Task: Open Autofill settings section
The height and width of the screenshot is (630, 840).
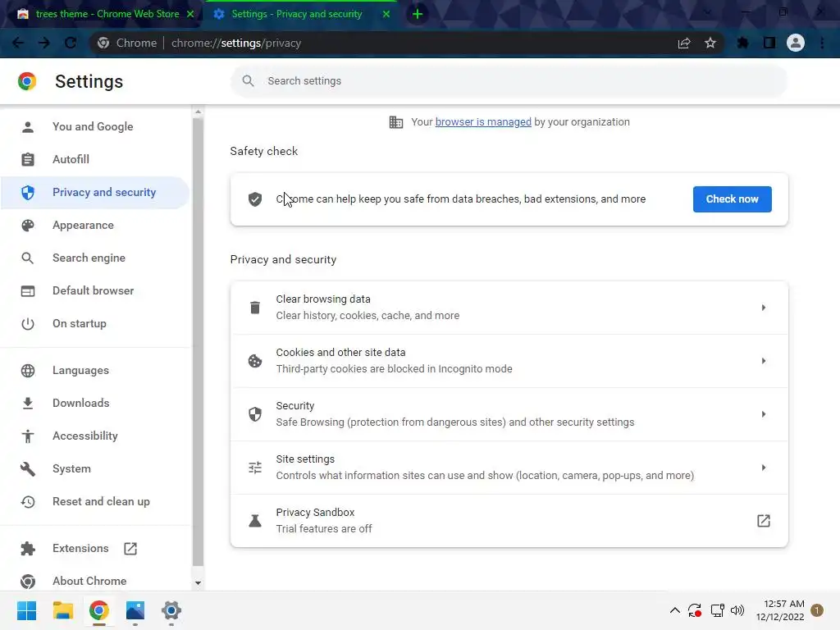Action: point(94,159)
